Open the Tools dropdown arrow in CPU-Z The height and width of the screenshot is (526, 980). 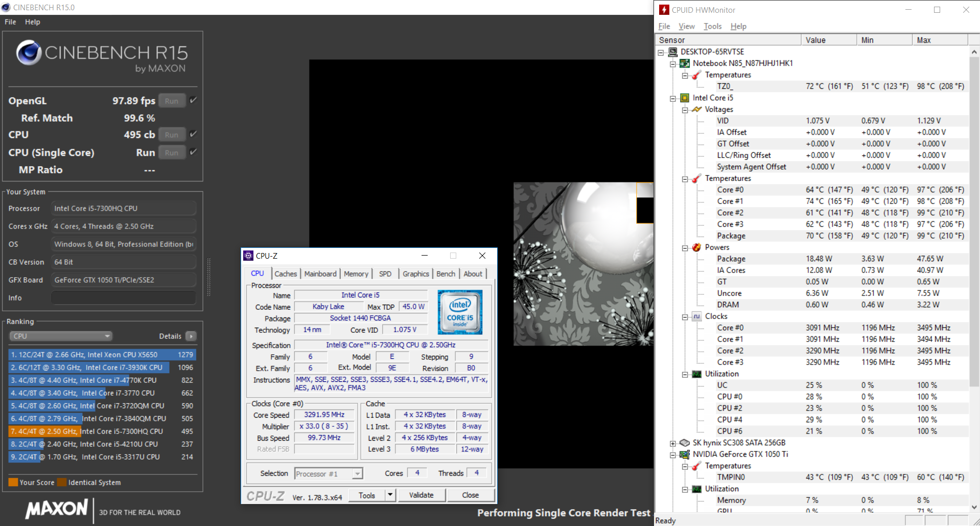[x=390, y=495]
